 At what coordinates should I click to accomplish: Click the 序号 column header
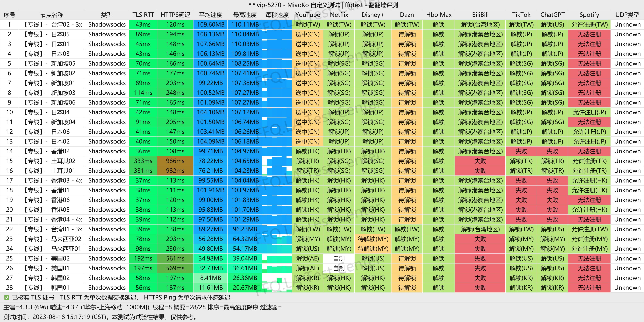click(x=9, y=15)
